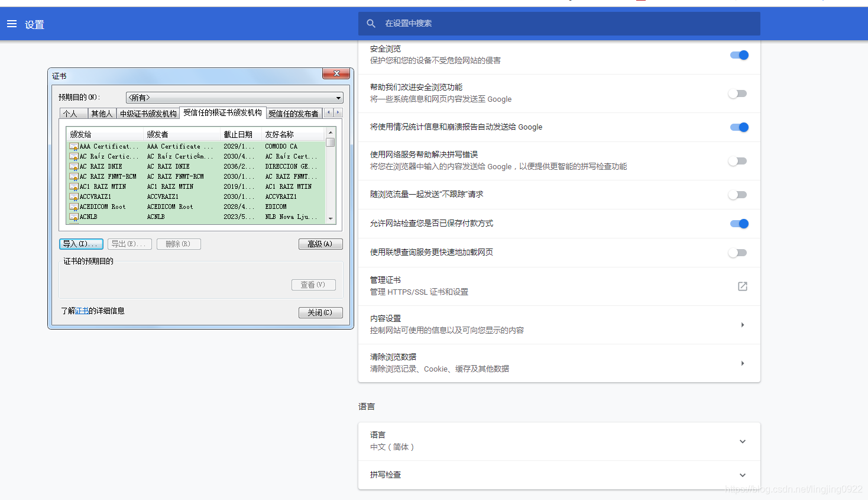Toggle 允许网站检查您是否已保存付款方式 switch

tap(739, 224)
